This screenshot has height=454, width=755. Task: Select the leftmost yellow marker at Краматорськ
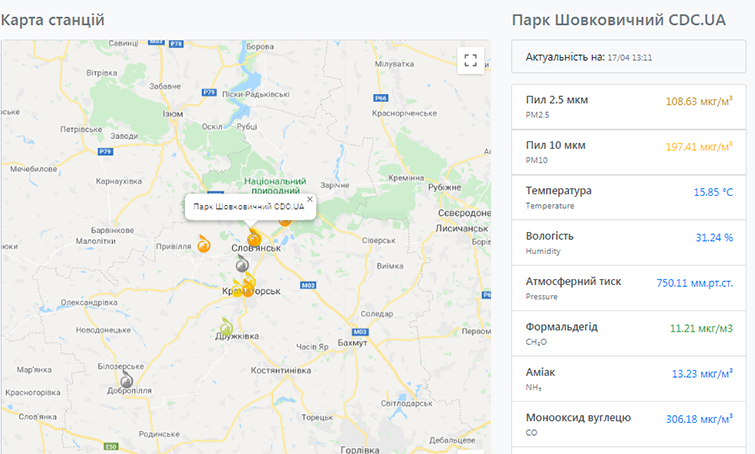point(237,288)
